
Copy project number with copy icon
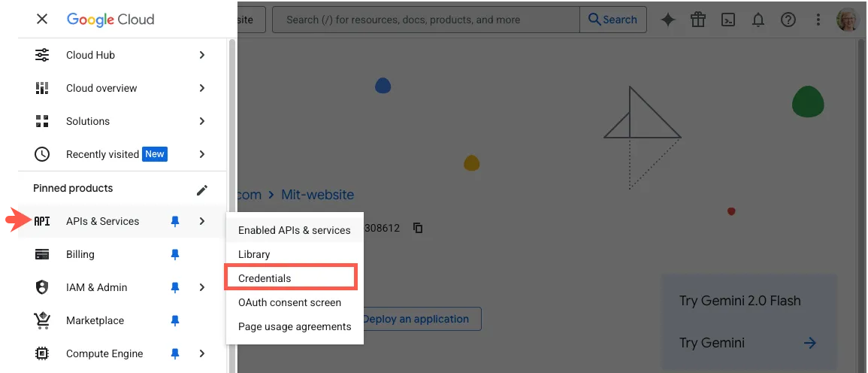coord(419,228)
